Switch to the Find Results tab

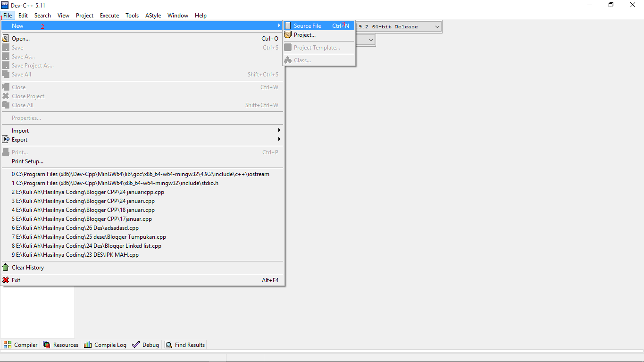[184, 345]
